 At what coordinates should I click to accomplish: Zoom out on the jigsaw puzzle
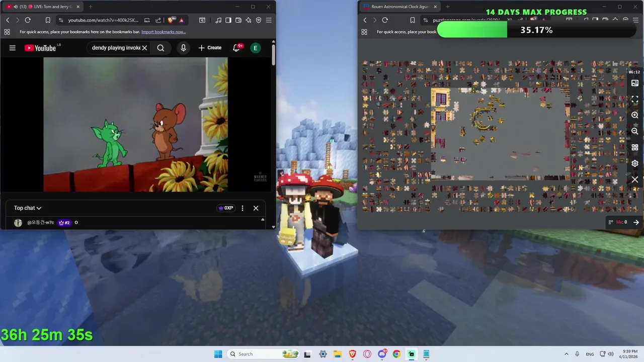635,131
